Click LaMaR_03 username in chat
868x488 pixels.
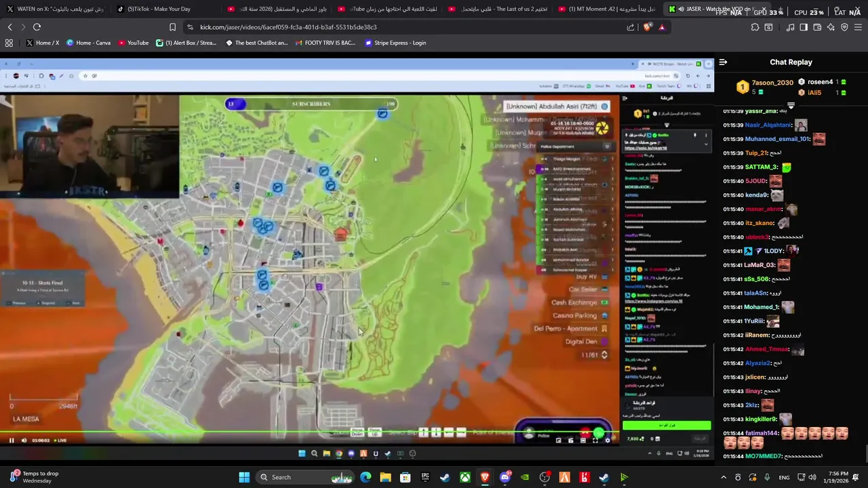(x=760, y=265)
